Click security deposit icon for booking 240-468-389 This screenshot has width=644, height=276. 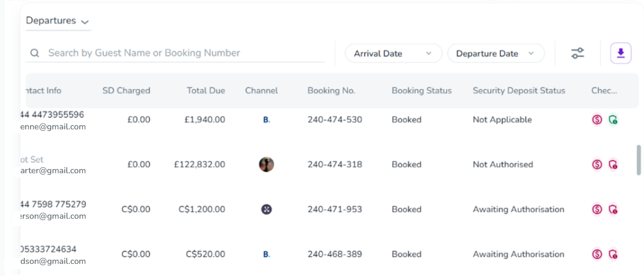pyautogui.click(x=613, y=254)
